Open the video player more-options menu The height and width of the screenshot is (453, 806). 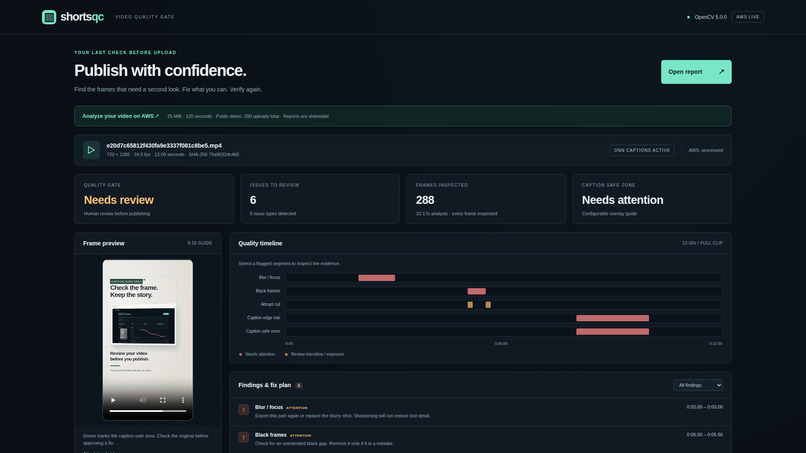point(182,400)
